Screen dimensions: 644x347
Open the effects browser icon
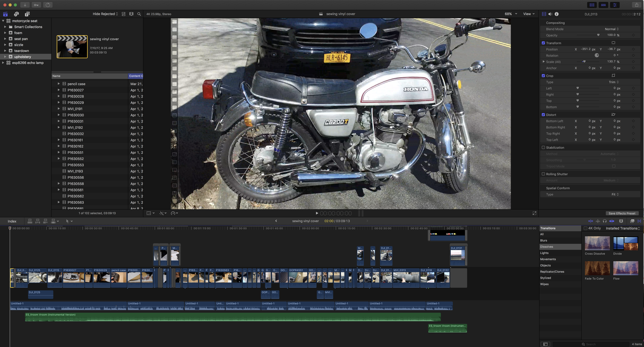pos(632,221)
